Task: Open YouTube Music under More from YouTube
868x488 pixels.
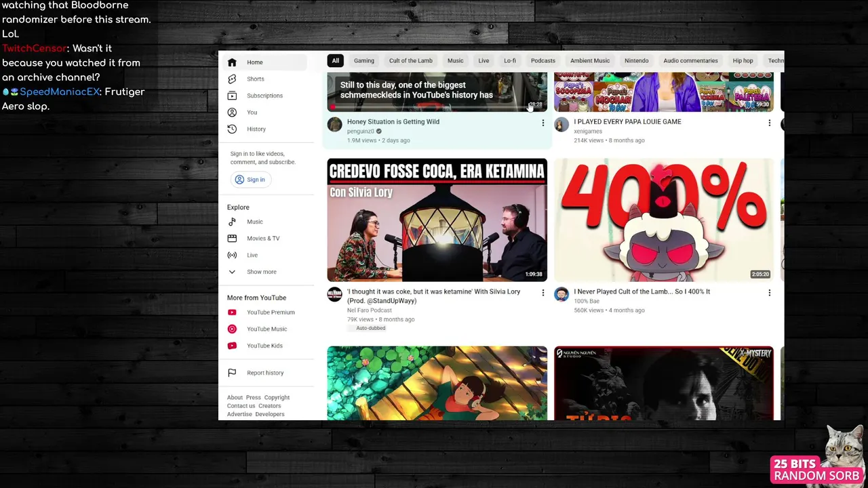Action: tap(264, 329)
